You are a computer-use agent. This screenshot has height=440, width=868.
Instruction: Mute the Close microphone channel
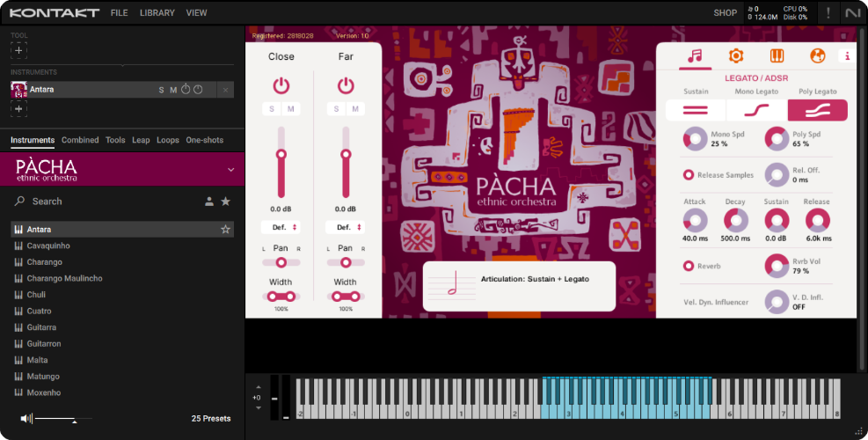(290, 109)
